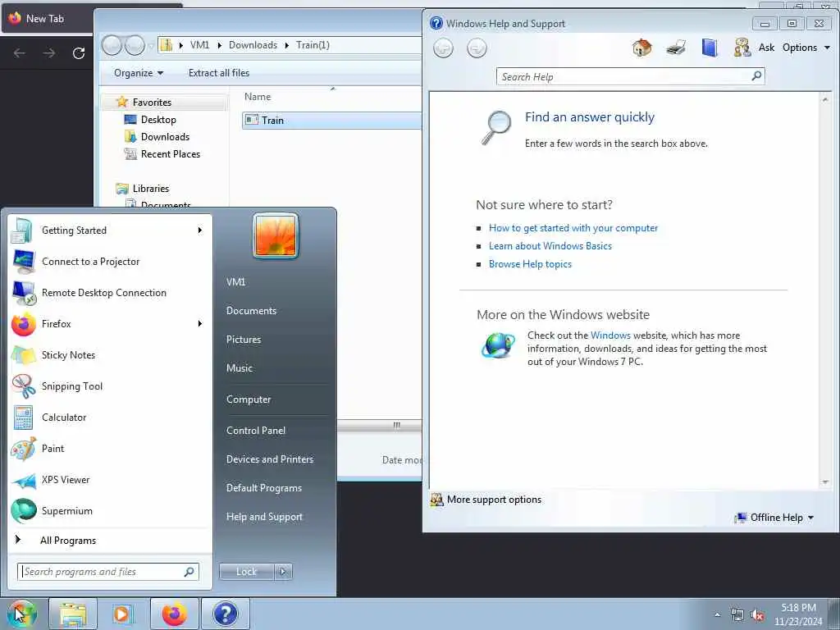The height and width of the screenshot is (630, 840).
Task: Open Documents from Start menu right pane
Action: [x=251, y=311]
